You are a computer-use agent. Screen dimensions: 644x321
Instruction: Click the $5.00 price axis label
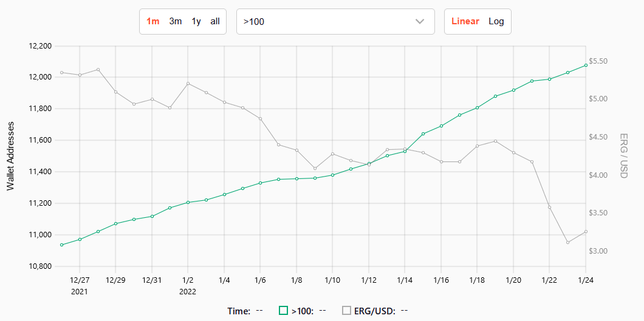598,99
